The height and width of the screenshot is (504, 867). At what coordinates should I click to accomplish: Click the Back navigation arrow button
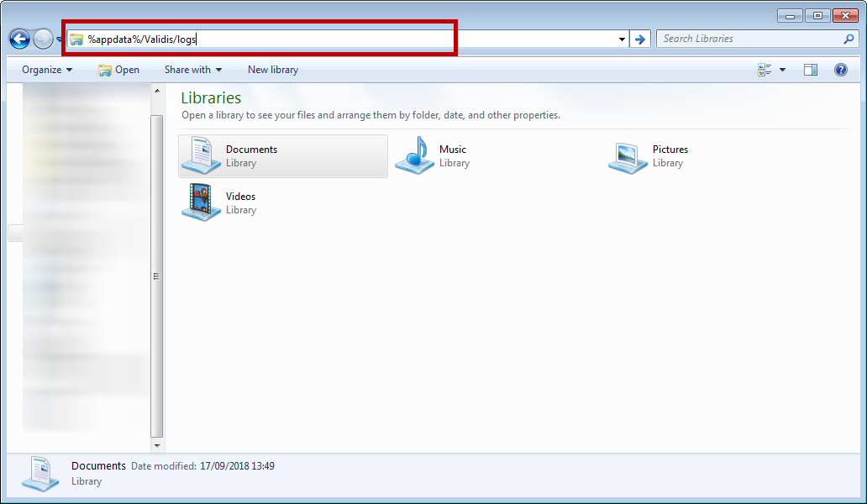19,39
